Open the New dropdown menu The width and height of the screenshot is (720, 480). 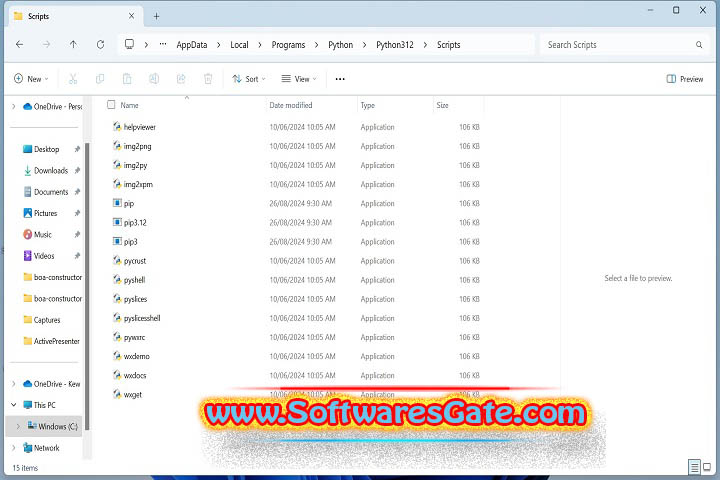tap(31, 79)
